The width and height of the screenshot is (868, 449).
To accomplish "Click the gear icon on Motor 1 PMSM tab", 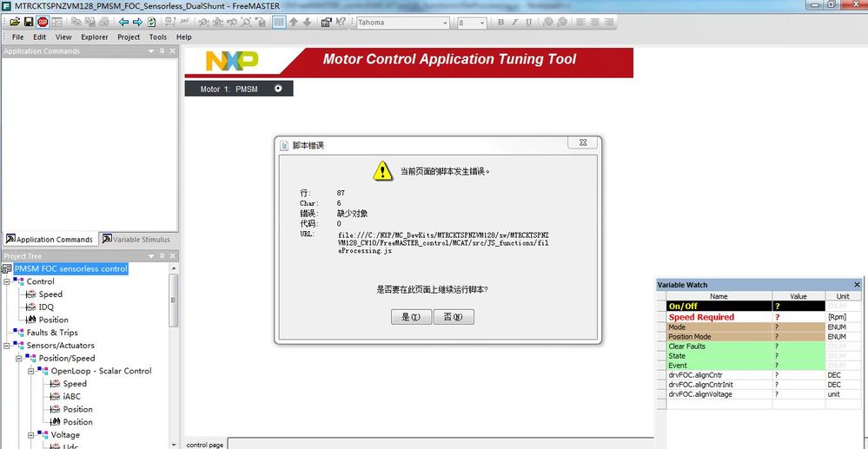I will (x=278, y=88).
